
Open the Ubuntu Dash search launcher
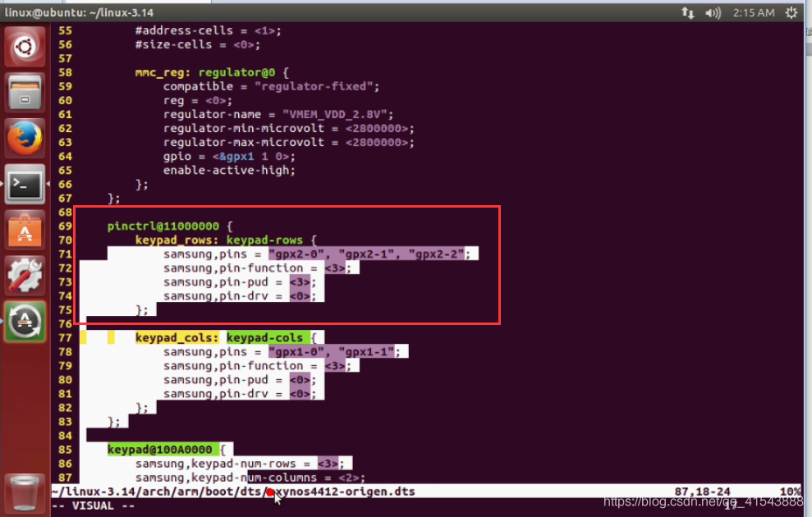25,47
